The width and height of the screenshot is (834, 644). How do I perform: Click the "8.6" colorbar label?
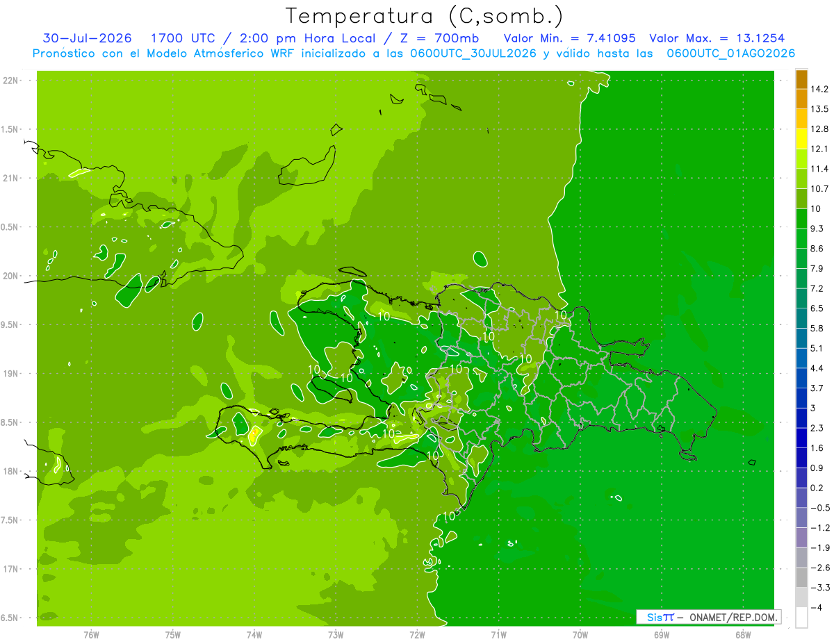tap(817, 249)
